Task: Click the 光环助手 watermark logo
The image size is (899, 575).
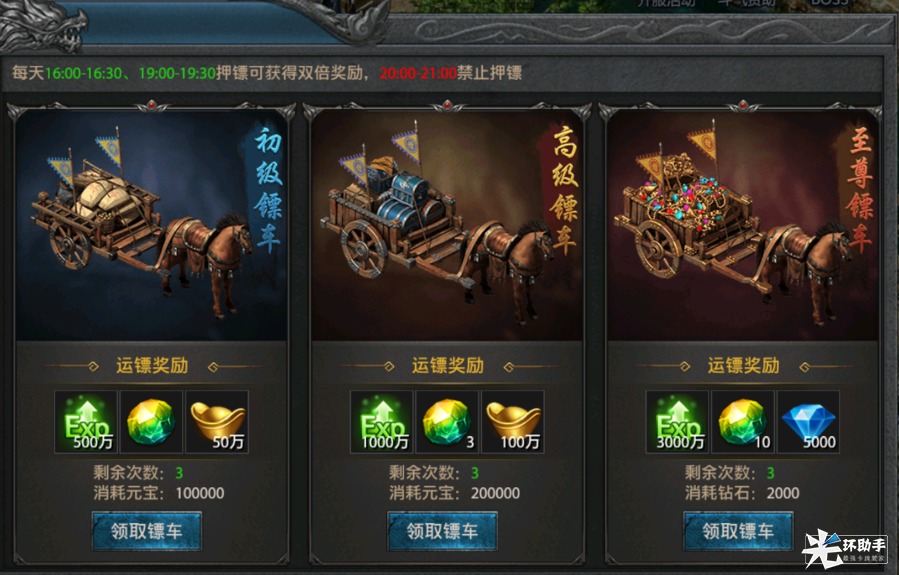Action: pyautogui.click(x=844, y=548)
